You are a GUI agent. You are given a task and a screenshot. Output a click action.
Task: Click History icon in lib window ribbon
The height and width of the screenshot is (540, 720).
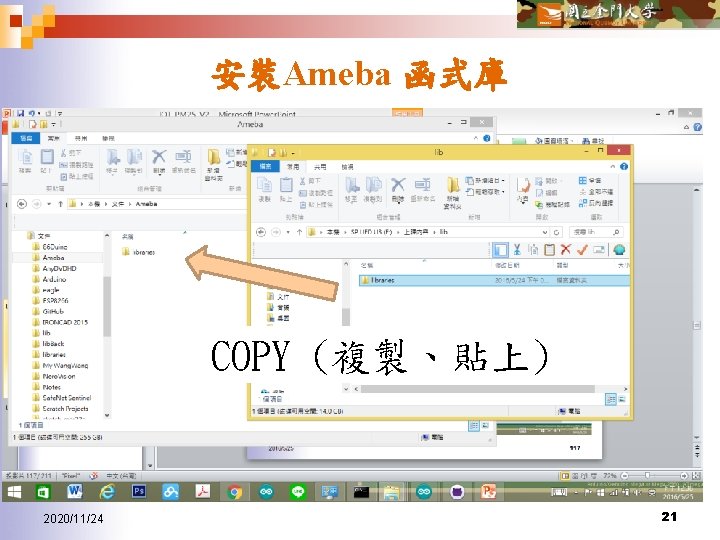click(x=553, y=205)
